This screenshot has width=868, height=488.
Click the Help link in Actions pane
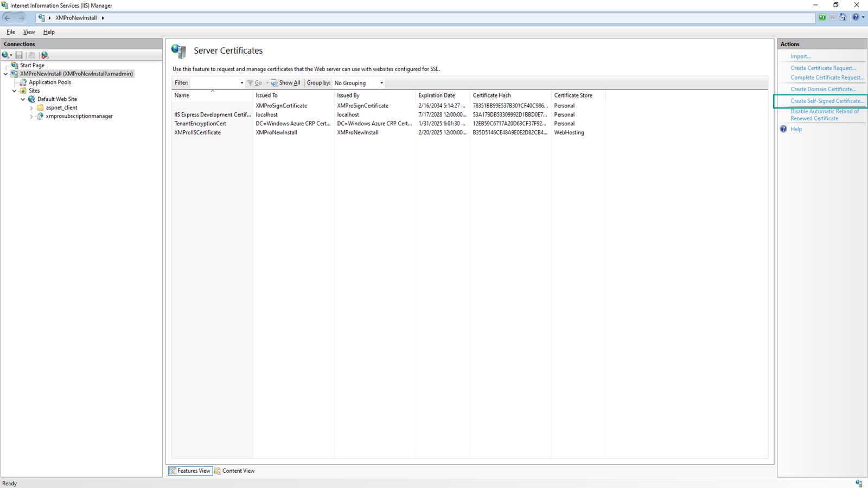796,129
